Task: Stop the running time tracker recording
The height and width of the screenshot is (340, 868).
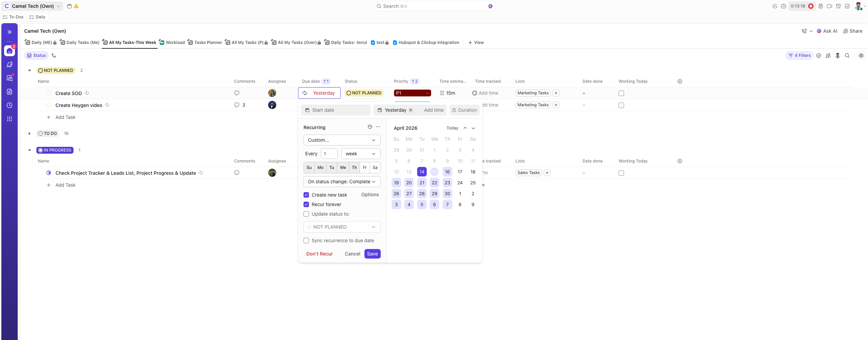Action: 811,6
